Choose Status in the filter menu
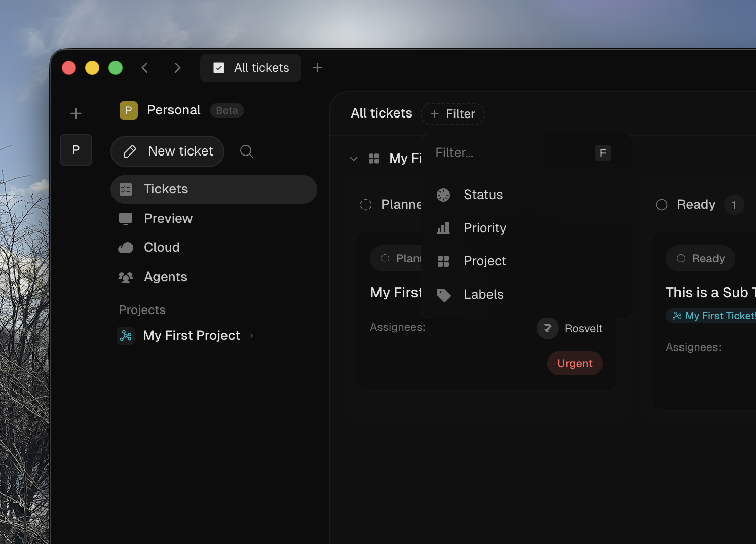The height and width of the screenshot is (544, 756). [483, 195]
